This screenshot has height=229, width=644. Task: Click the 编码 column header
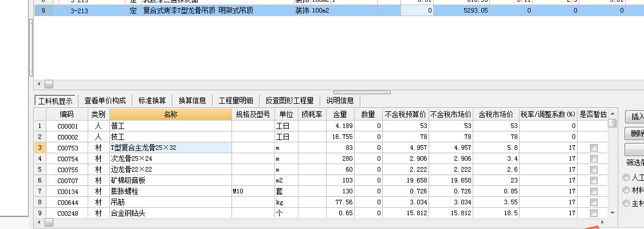point(66,114)
